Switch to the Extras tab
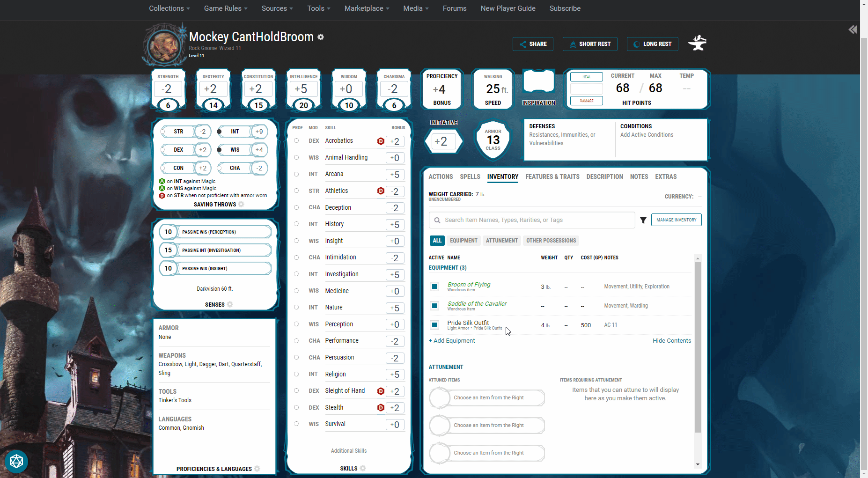The height and width of the screenshot is (478, 868). (x=666, y=176)
